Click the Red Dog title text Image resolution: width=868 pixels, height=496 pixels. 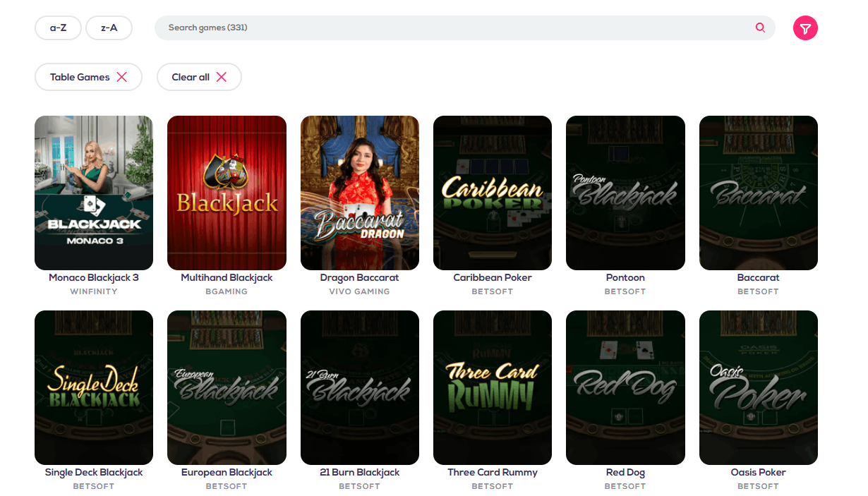point(625,472)
